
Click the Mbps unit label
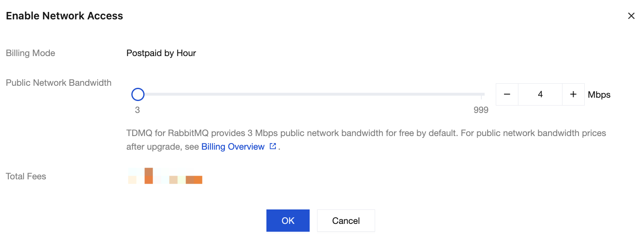click(x=599, y=95)
